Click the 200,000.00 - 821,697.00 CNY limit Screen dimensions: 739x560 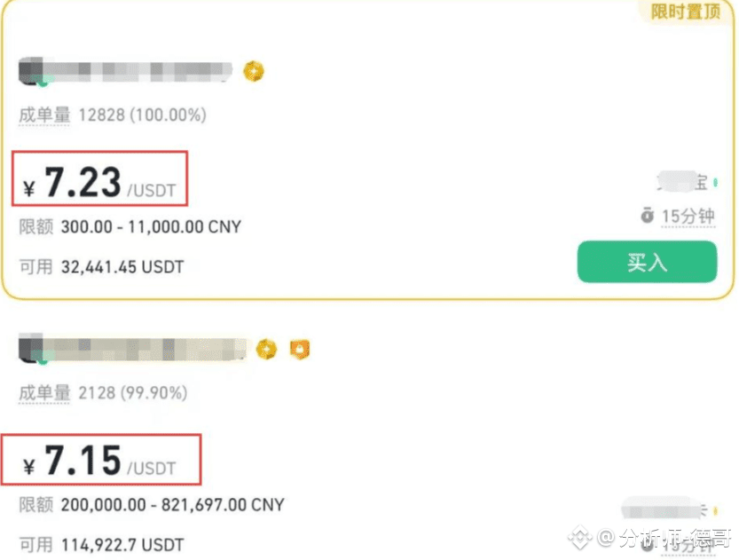pos(172,505)
